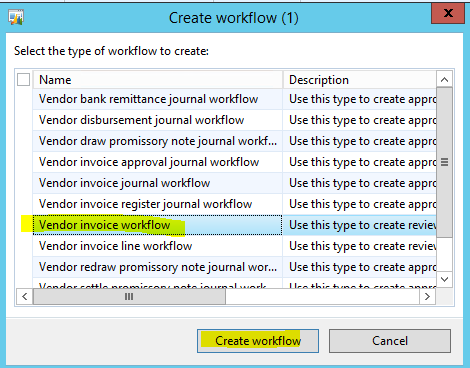Click the vertical scrollbar down arrow
Screen dimensions: 470x368
click(444, 279)
